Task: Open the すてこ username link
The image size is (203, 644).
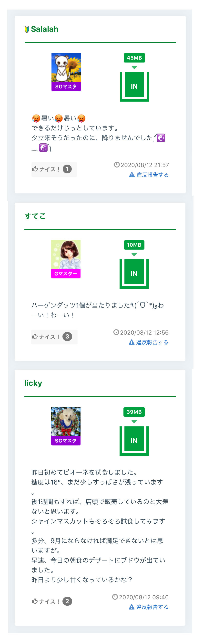Action: click(35, 216)
